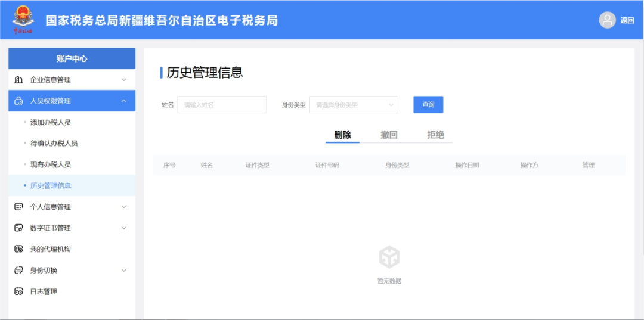Viewport: 644px width, 320px height.
Task: Open the 身份类型 dropdown
Action: (x=354, y=105)
